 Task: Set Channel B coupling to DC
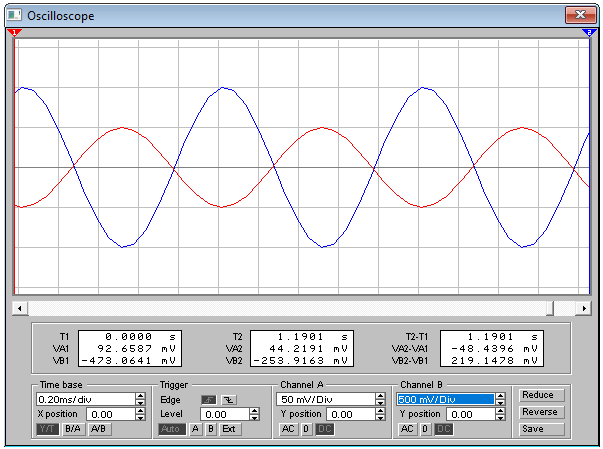coord(443,429)
